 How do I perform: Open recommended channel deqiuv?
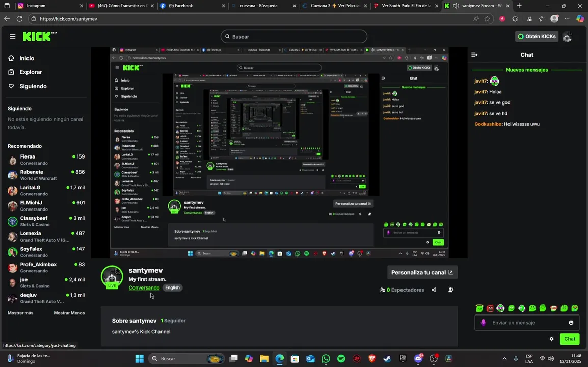pyautogui.click(x=46, y=298)
